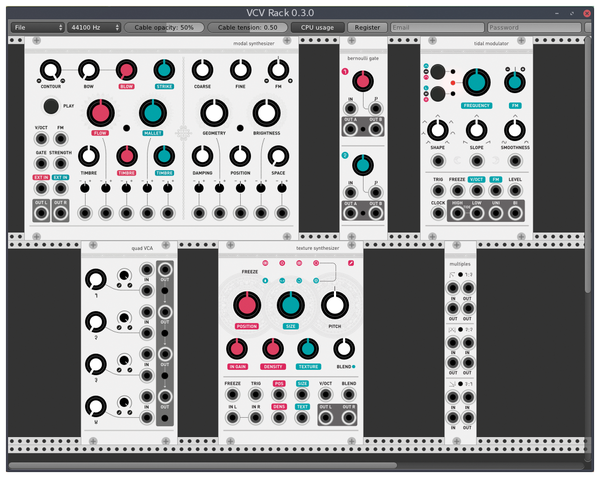
Task: Click the large FREQUENCY knob on tidal modulator
Action: click(x=476, y=82)
